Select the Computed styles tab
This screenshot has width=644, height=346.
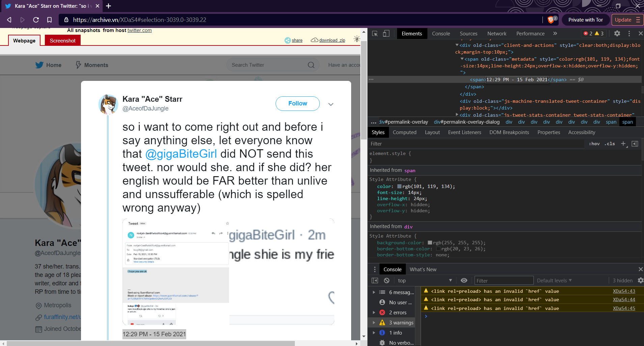404,132
